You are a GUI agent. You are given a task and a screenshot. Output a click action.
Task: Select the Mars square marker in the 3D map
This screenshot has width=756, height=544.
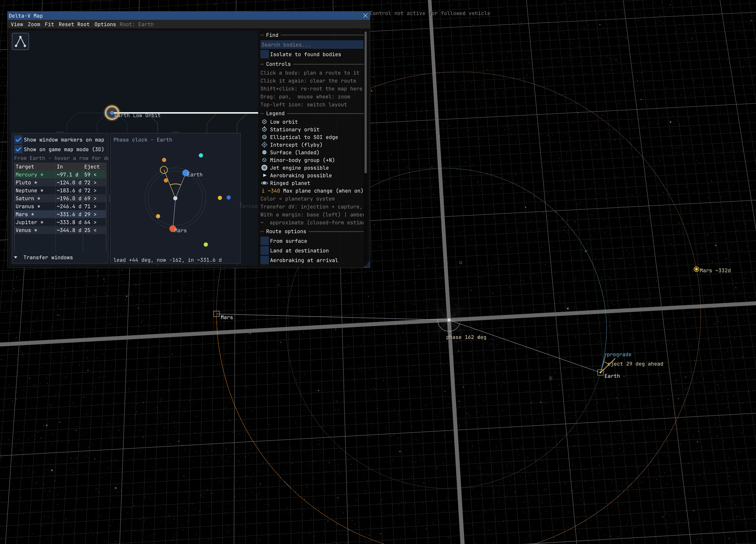point(216,314)
